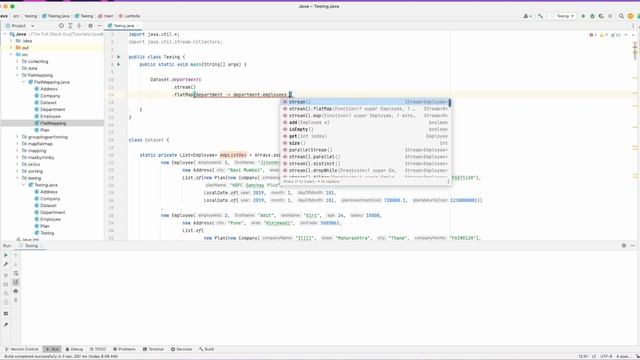Expand the .idea folder
Screen dimensions: 640x360
coord(11,41)
